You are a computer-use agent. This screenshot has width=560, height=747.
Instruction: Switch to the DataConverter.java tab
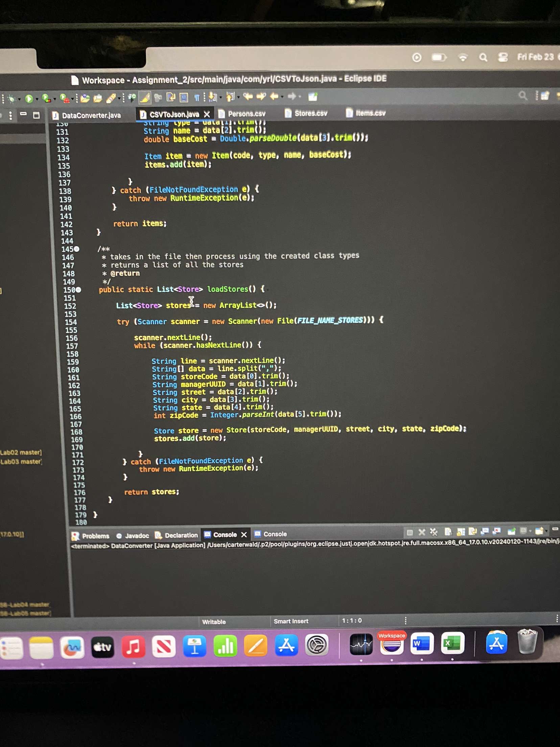(91, 115)
